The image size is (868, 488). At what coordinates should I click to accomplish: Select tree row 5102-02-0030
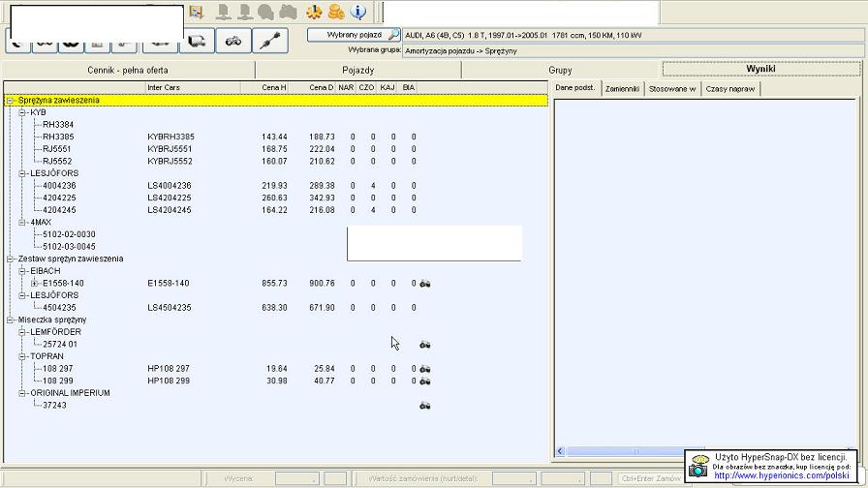[69, 234]
